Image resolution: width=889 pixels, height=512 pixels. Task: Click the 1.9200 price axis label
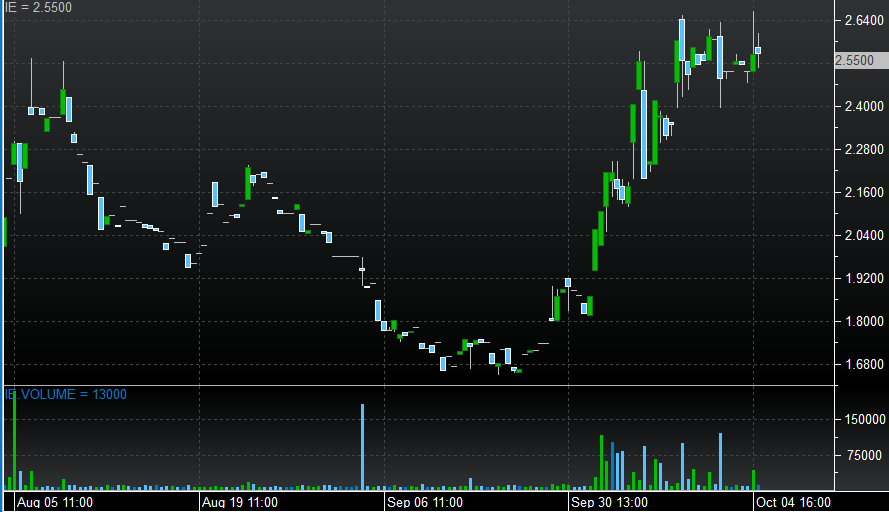pyautogui.click(x=860, y=278)
